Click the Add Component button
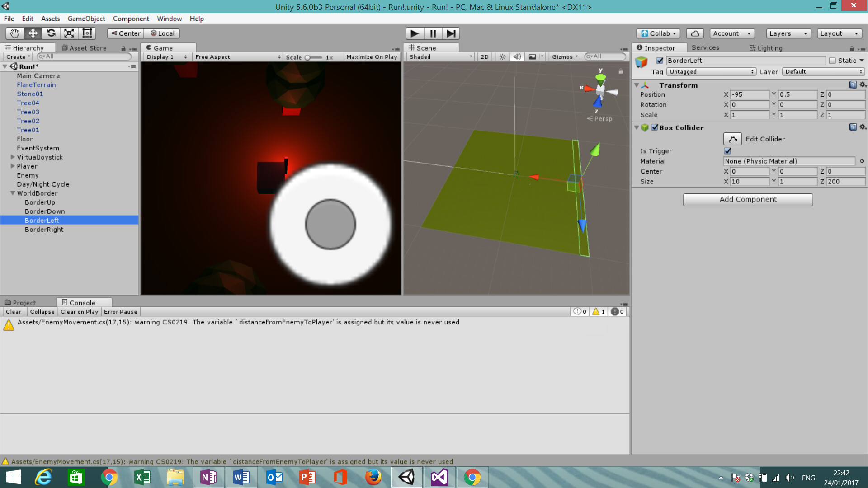 coord(748,199)
